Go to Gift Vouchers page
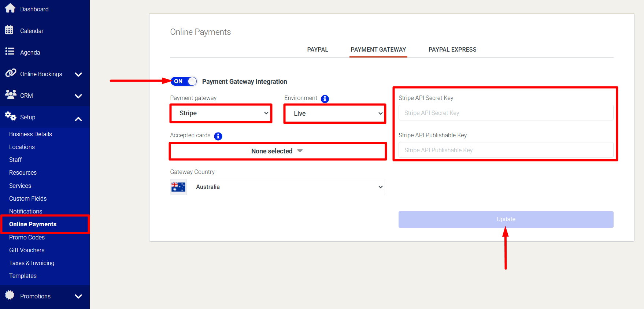Screen dimensions: 644x309 coord(27,250)
